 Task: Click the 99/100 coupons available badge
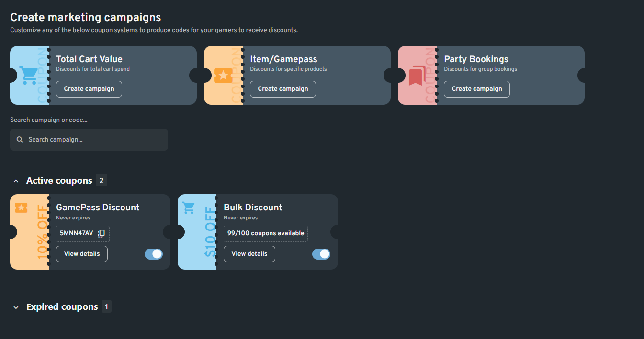(x=266, y=233)
